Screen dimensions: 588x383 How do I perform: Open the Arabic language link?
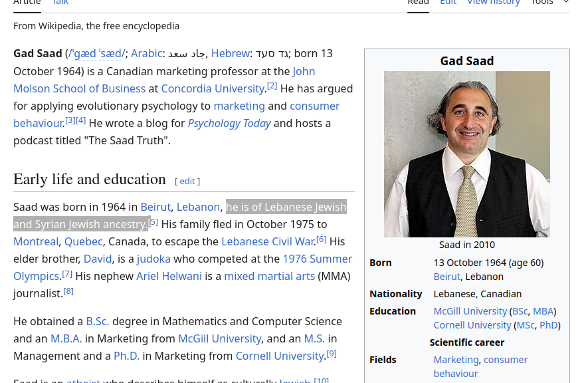tap(146, 54)
